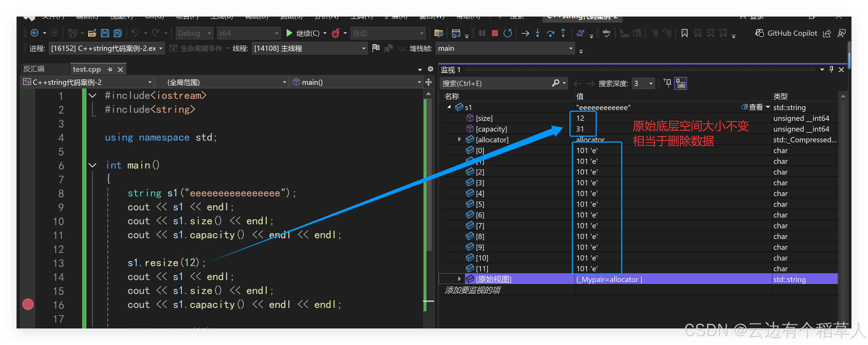This screenshot has width=868, height=345.
Task: Click the Save All icon
Action: [117, 33]
